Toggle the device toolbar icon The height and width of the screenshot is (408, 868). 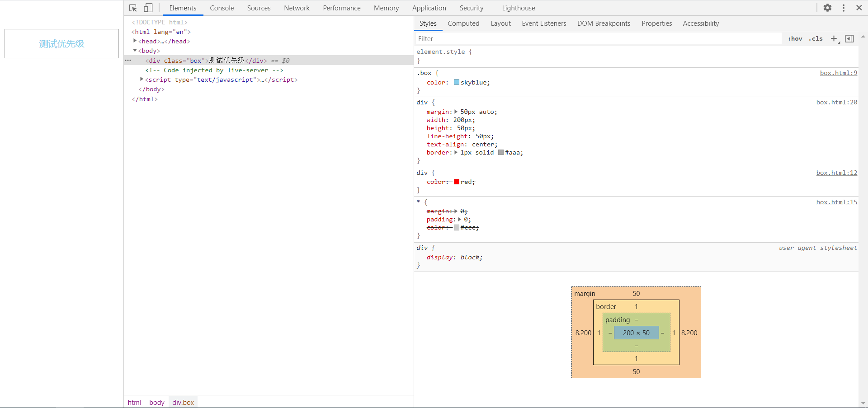click(148, 8)
